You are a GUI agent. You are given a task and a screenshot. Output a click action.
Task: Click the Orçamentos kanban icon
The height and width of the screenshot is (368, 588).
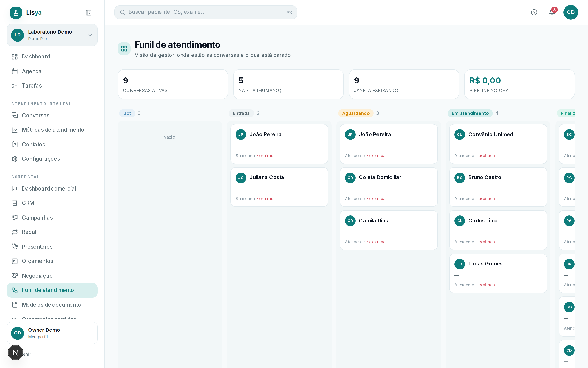coord(14,261)
